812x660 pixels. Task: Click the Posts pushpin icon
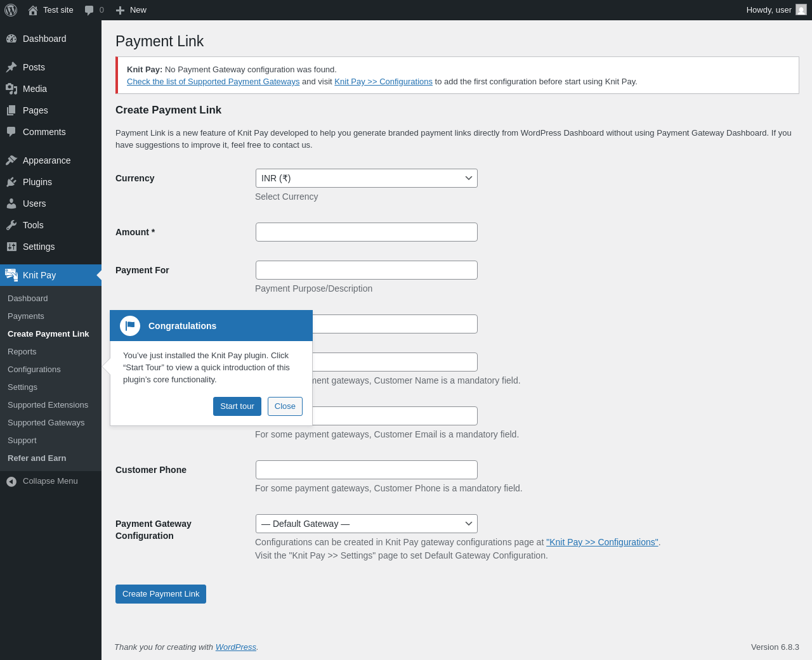[11, 67]
